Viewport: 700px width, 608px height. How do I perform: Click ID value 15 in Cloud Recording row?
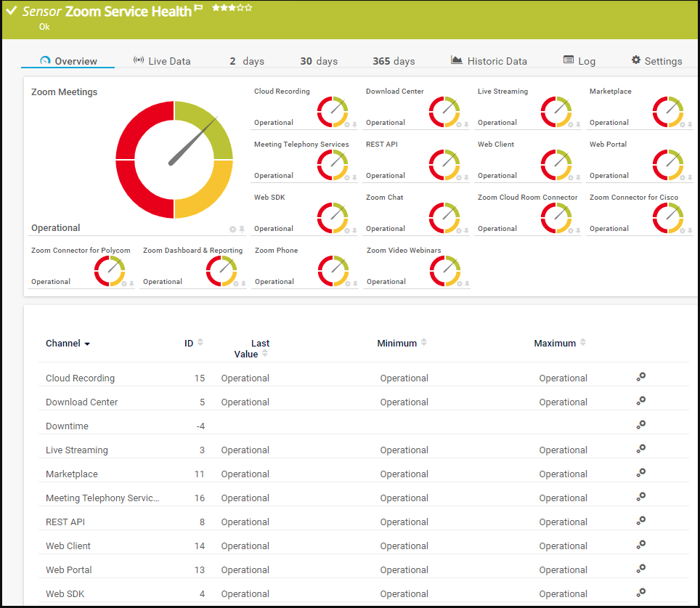coord(200,378)
